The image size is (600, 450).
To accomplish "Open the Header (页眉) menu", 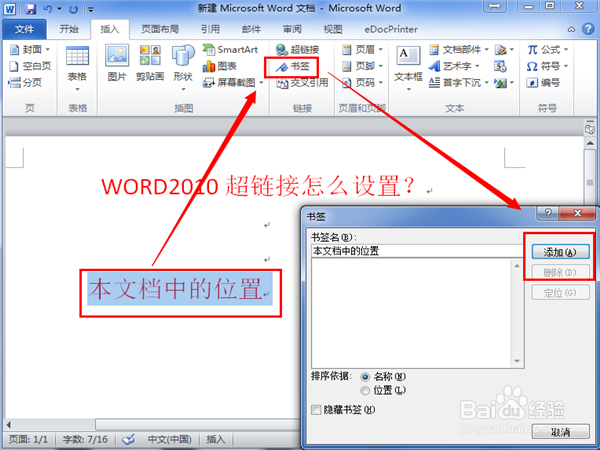I will 362,49.
